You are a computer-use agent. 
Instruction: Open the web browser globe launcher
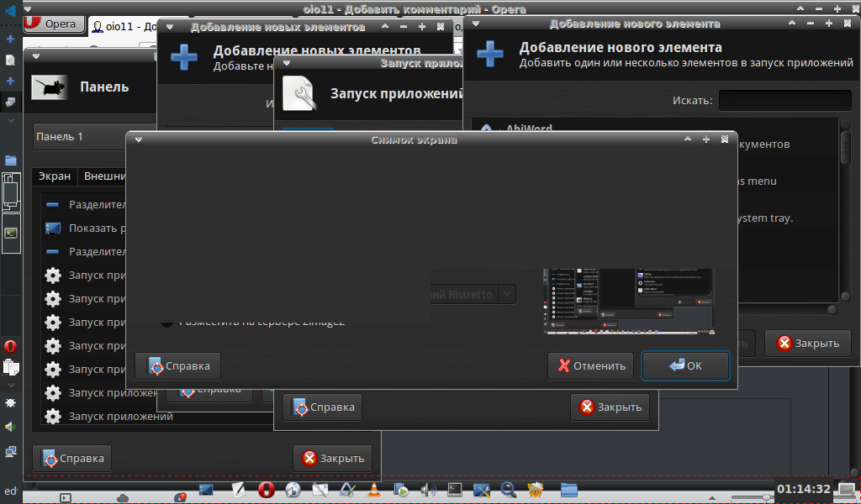coord(293,489)
